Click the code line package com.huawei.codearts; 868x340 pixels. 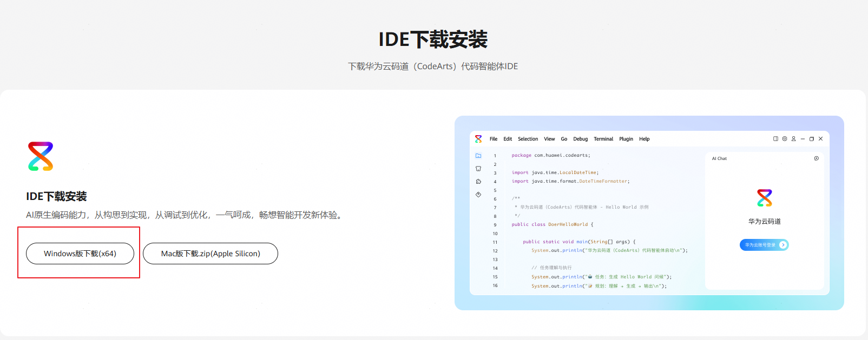click(551, 155)
